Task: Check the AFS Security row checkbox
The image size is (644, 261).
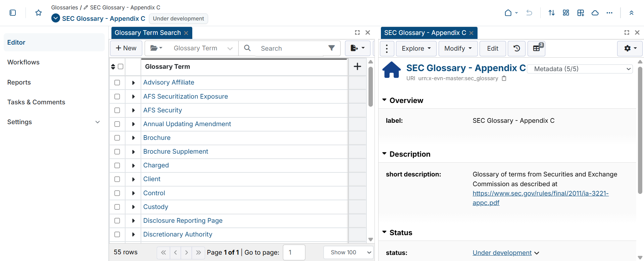Action: 117,110
